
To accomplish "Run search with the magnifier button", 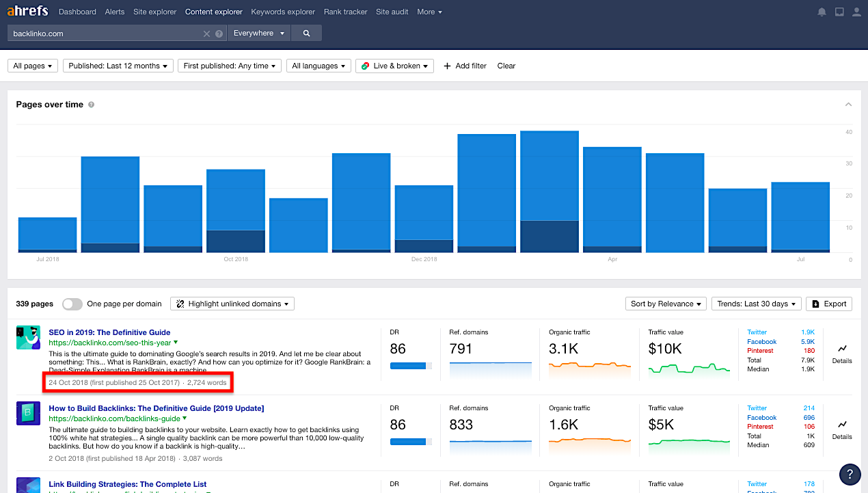I will click(306, 33).
